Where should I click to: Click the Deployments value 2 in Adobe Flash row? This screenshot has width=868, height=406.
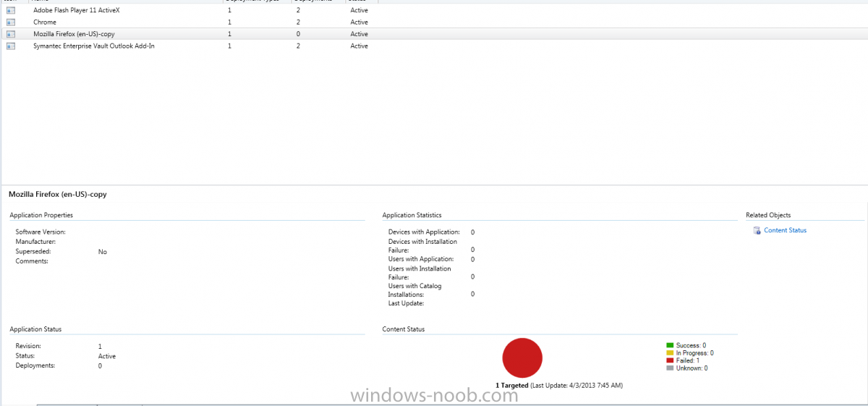298,11
